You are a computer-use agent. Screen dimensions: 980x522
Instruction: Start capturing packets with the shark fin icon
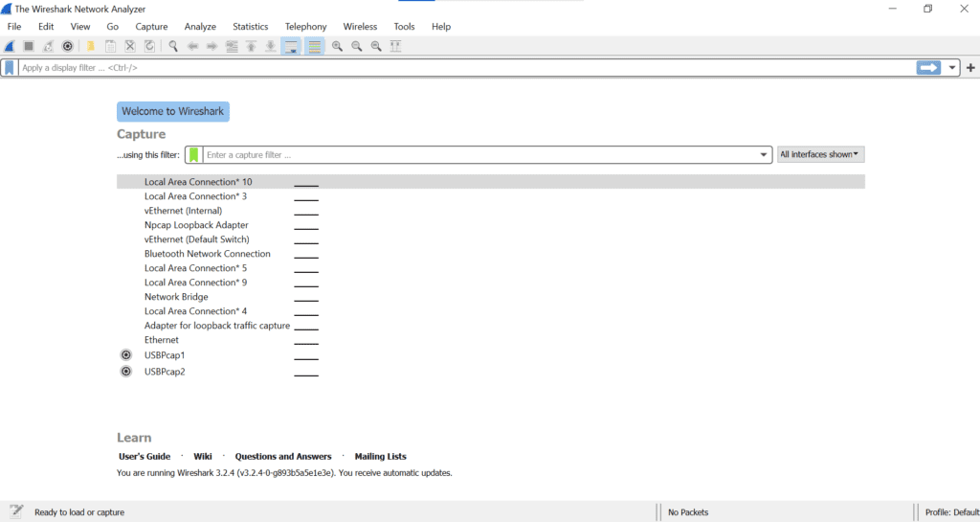pyautogui.click(x=10, y=46)
